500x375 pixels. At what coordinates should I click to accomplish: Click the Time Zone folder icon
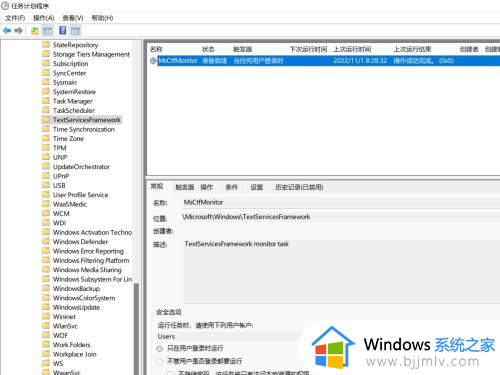[46, 138]
